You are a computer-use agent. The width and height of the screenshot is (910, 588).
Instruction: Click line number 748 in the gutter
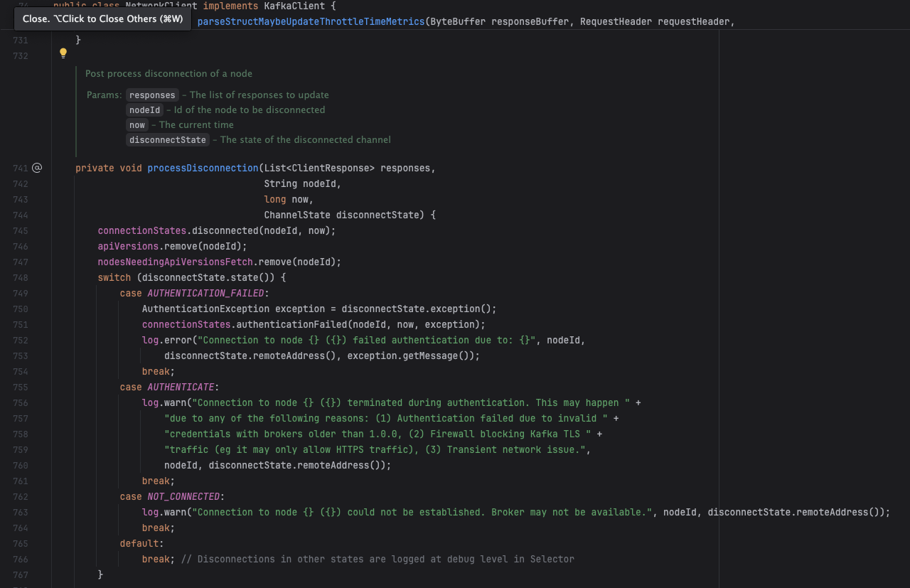point(20,278)
